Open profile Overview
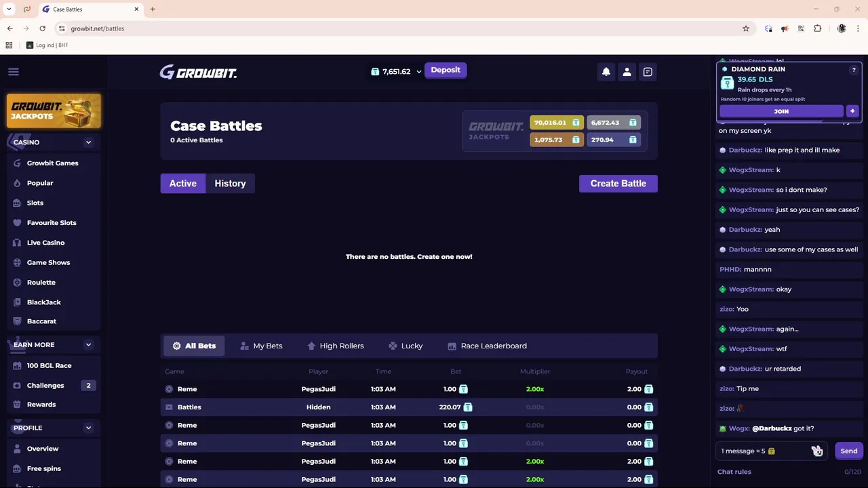 coord(43,449)
